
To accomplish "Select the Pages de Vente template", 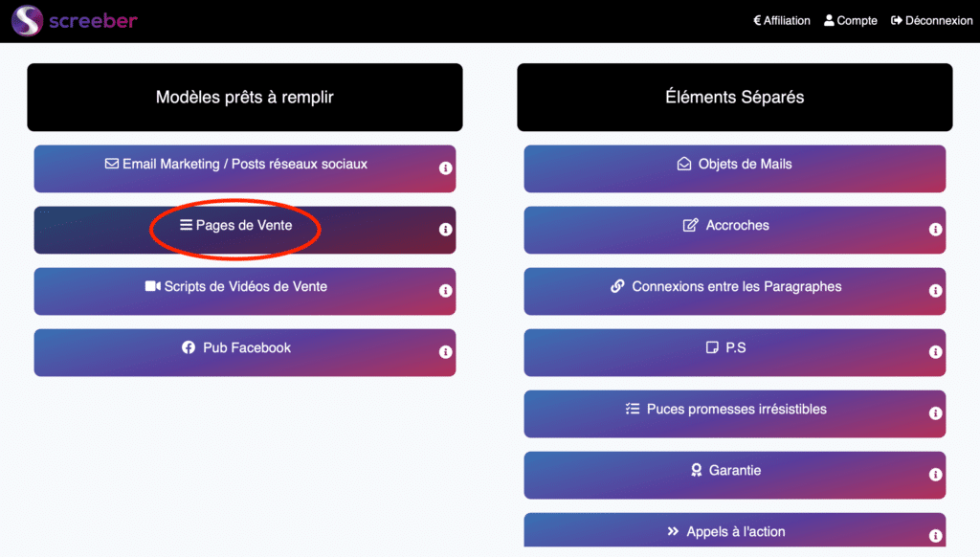I will click(x=236, y=226).
